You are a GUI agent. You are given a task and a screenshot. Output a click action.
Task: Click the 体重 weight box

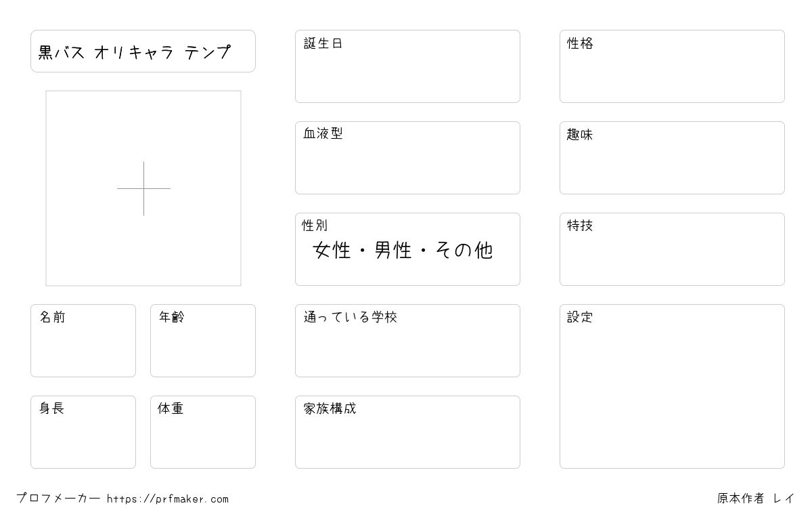pos(203,432)
